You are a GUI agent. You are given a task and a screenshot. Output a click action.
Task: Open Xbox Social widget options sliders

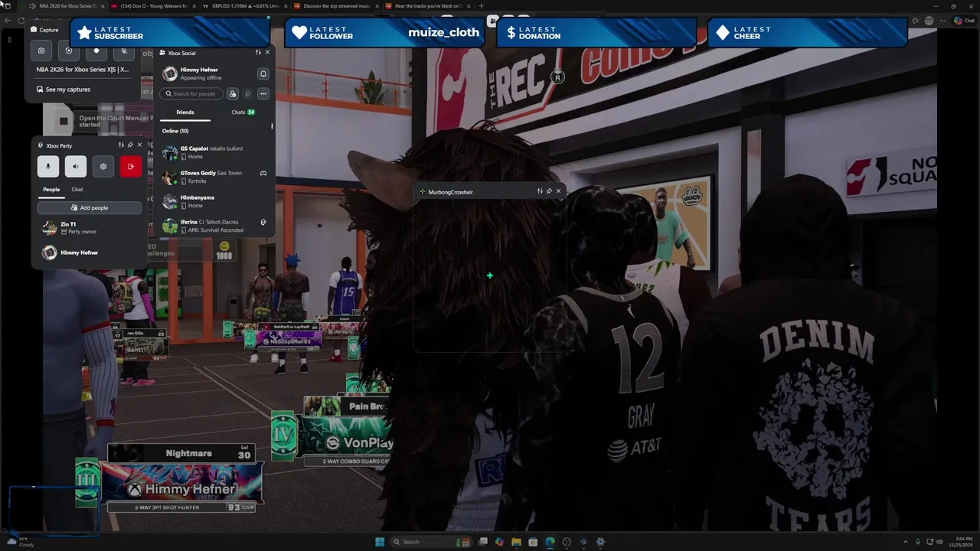[258, 52]
